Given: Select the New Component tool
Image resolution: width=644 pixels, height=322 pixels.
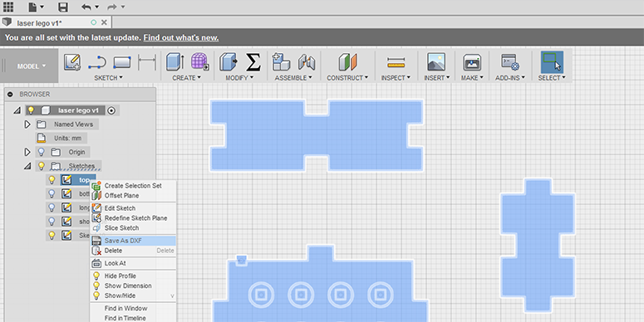Looking at the screenshot, I should click(x=282, y=62).
